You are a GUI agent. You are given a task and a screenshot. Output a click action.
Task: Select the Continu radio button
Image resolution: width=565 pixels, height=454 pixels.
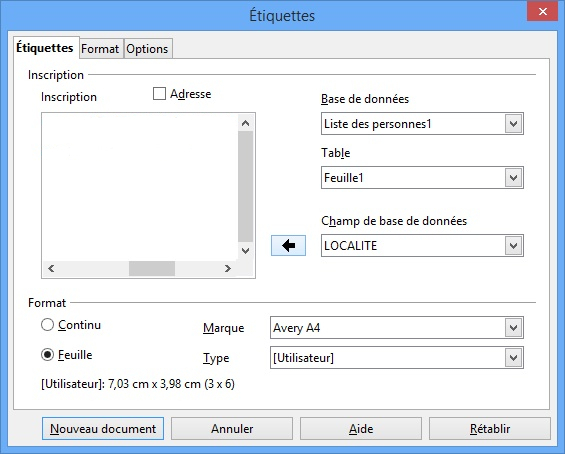[47, 325]
